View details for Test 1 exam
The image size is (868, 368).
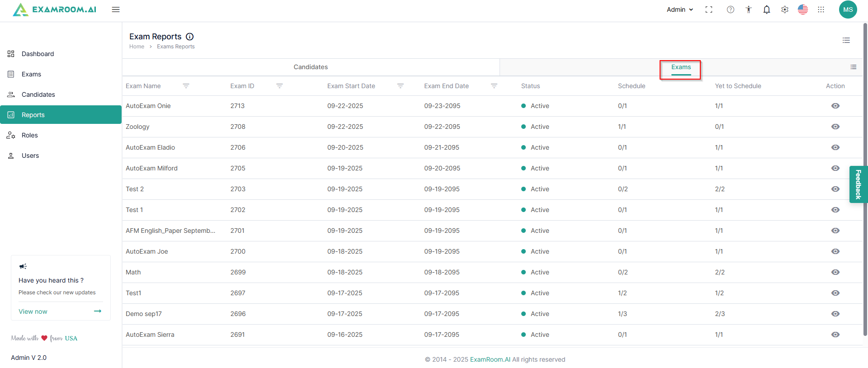click(x=835, y=210)
